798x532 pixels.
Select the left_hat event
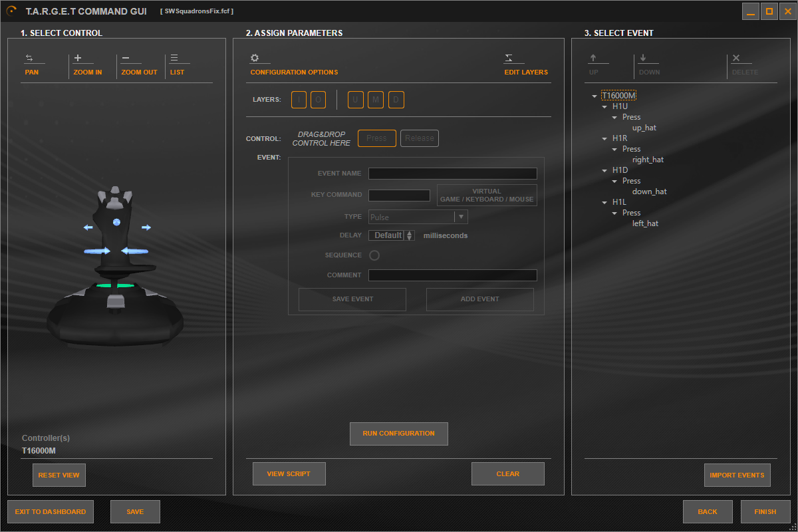(x=645, y=223)
